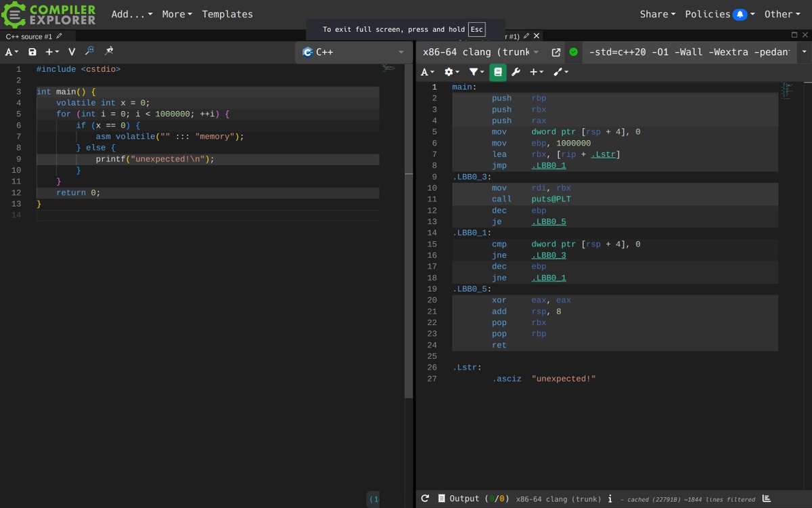
Task: Click the recompile refresh icon
Action: coord(425,499)
